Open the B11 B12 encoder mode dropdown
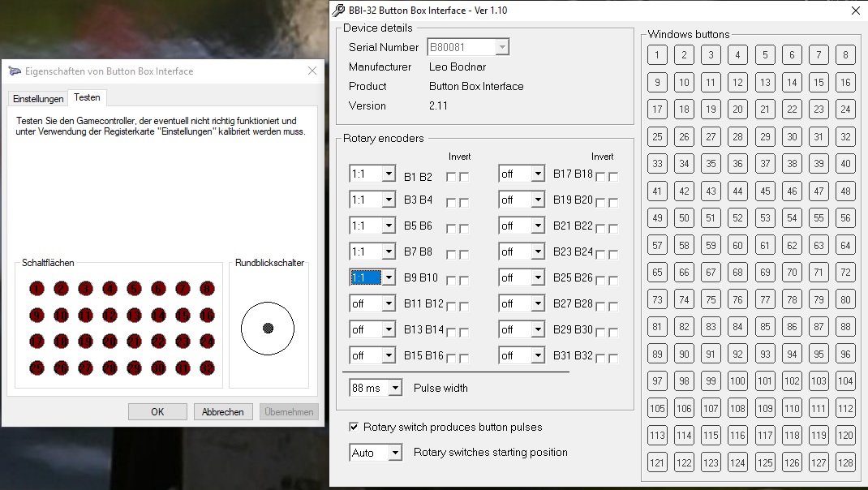 tap(388, 303)
